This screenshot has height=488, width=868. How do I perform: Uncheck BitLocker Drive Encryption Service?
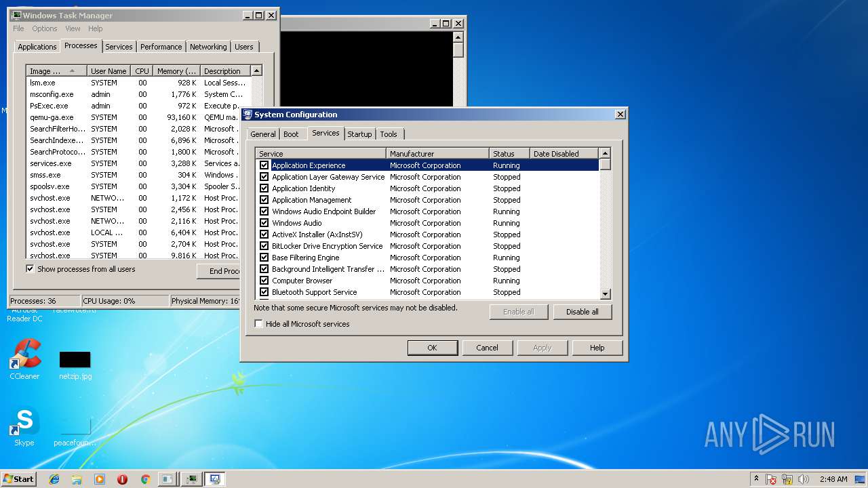[x=264, y=246]
